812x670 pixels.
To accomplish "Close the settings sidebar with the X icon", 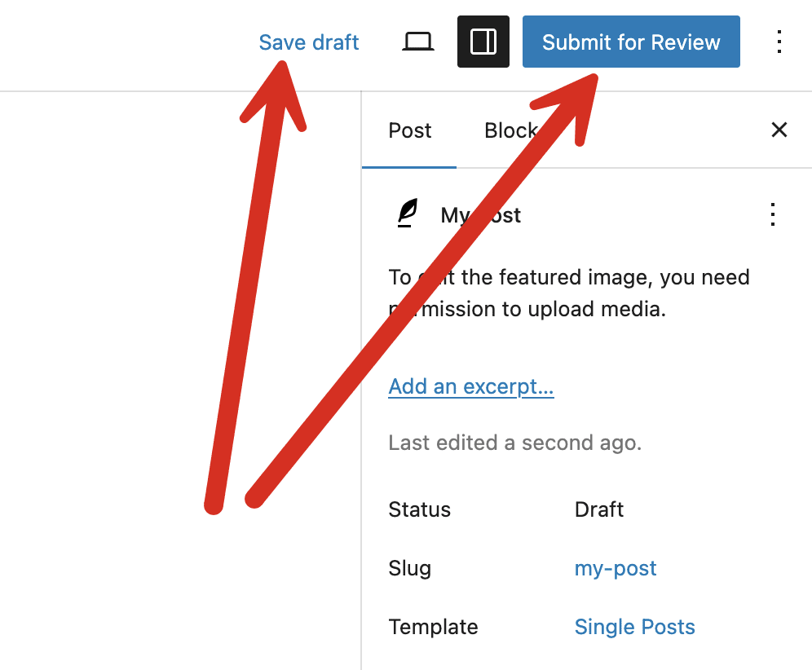I will [779, 130].
